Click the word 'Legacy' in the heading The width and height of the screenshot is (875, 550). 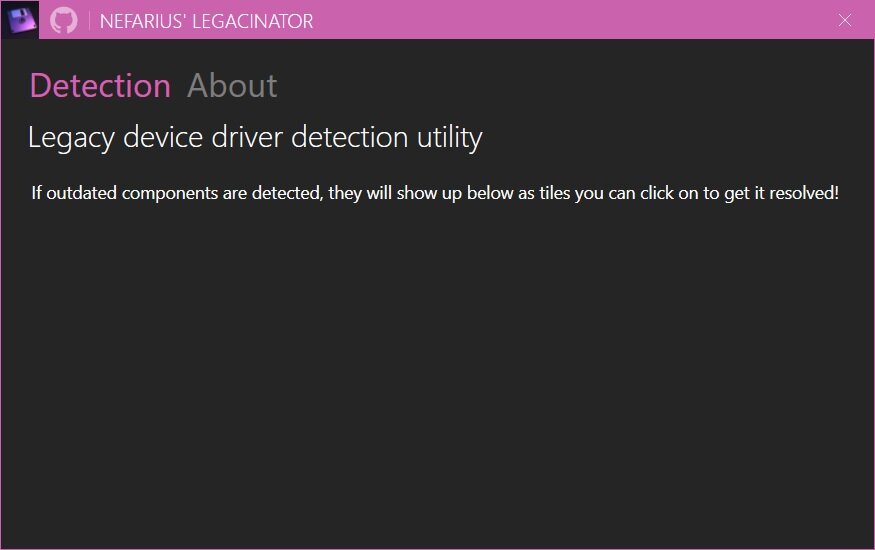tap(71, 138)
